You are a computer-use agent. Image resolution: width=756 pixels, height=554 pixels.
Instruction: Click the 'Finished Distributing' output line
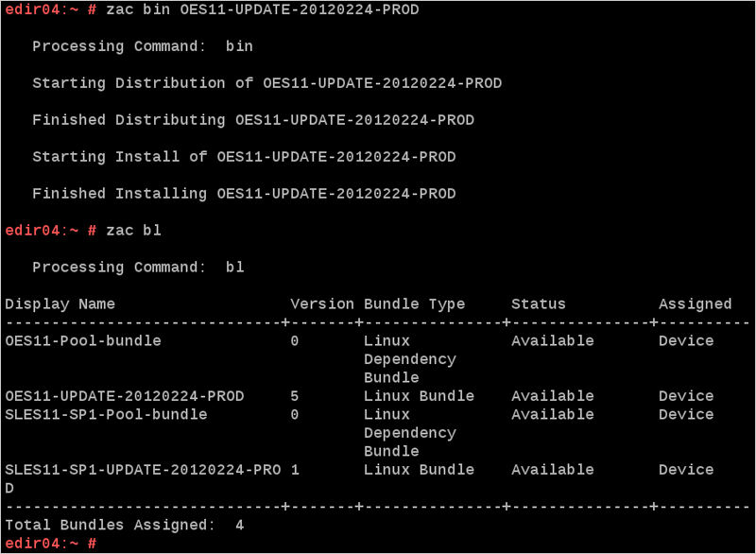pyautogui.click(x=253, y=120)
